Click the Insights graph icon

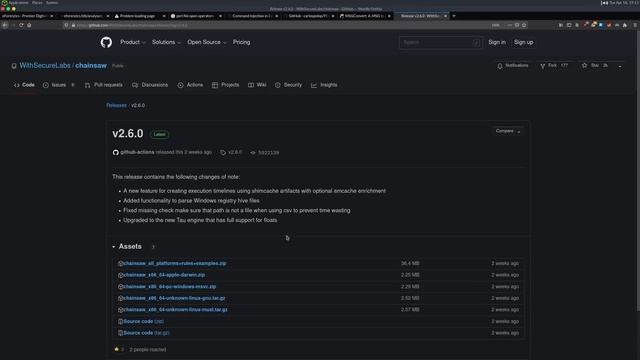pos(314,85)
